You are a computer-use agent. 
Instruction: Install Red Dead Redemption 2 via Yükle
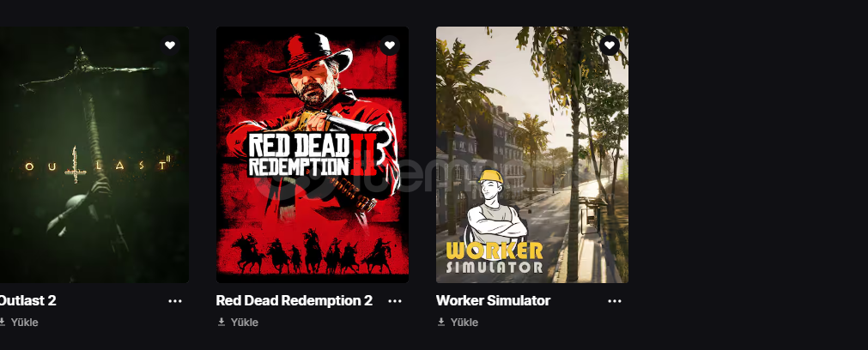pos(244,323)
